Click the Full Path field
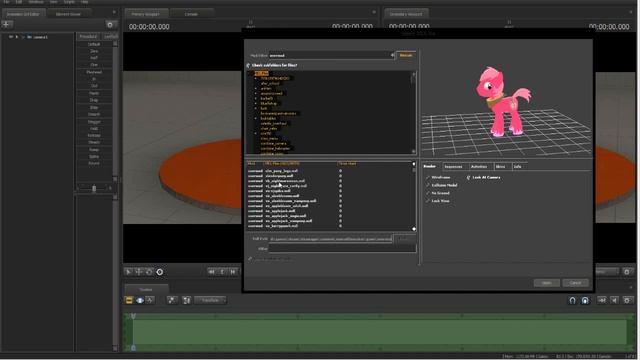This screenshot has height=360, width=640. click(x=330, y=239)
